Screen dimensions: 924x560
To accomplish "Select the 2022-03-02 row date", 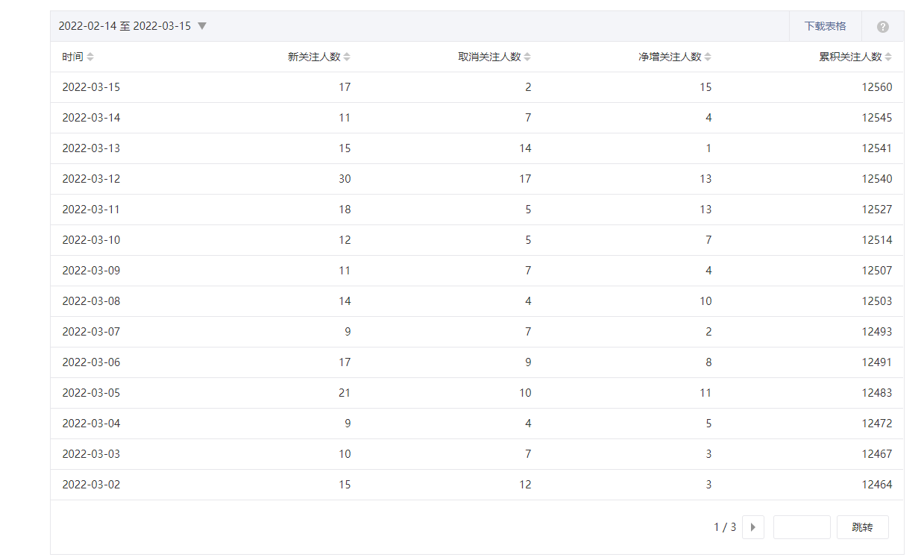I will (x=91, y=485).
